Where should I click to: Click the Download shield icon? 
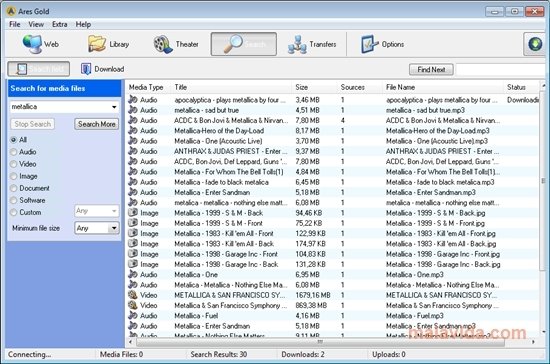click(86, 69)
